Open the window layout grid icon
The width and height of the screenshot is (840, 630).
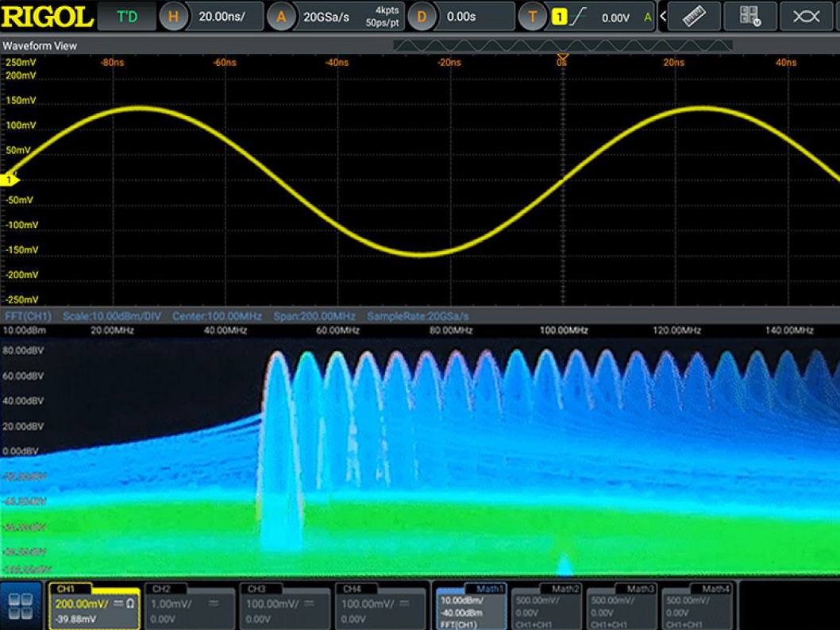(750, 17)
